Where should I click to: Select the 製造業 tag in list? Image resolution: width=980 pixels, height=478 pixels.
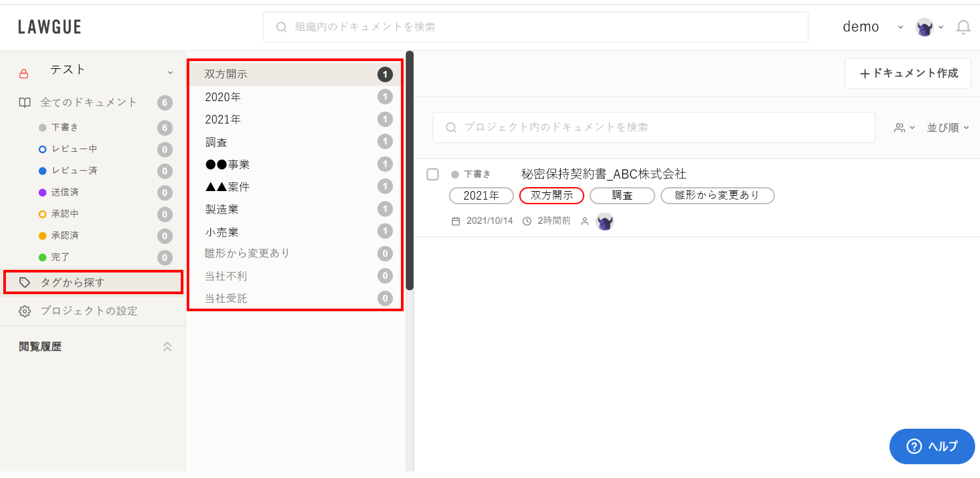pyautogui.click(x=222, y=209)
